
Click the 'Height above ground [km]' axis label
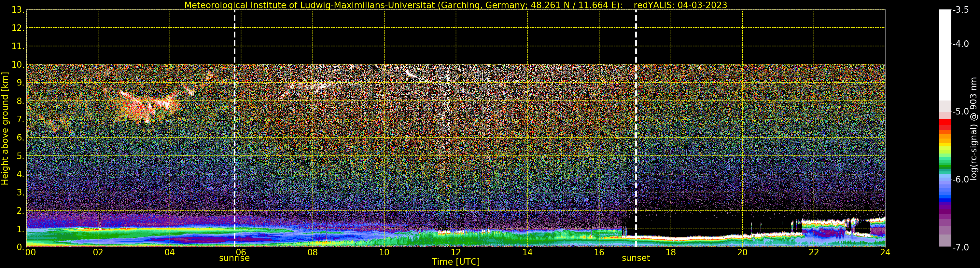(x=5, y=128)
